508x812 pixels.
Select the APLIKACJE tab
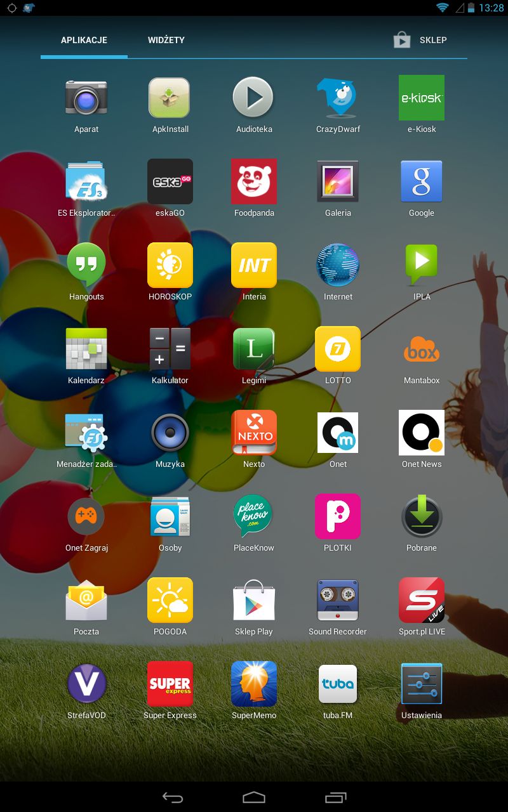click(x=84, y=40)
